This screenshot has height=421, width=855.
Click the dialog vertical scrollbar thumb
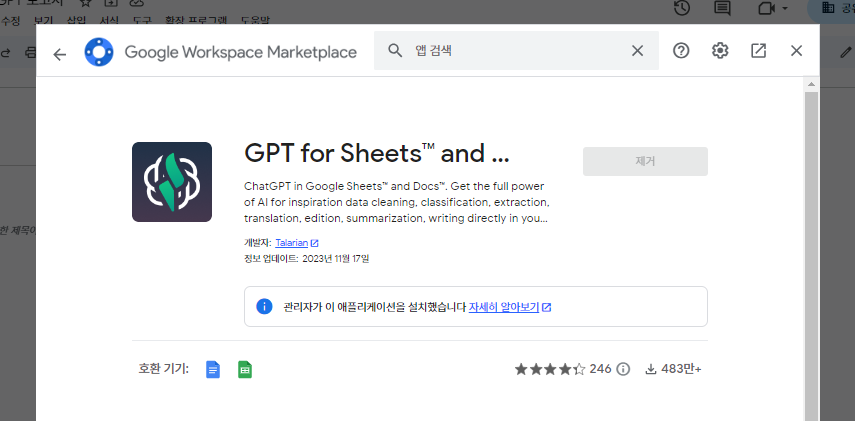pyautogui.click(x=811, y=256)
